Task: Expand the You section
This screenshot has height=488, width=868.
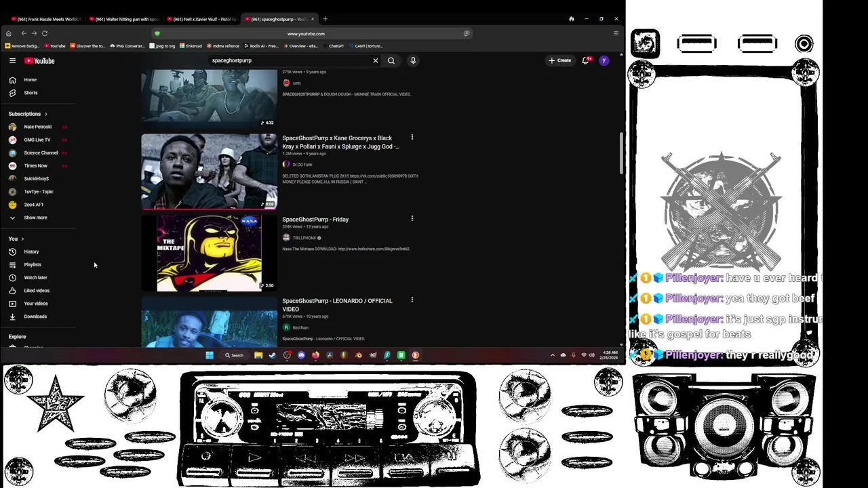Action: click(16, 239)
